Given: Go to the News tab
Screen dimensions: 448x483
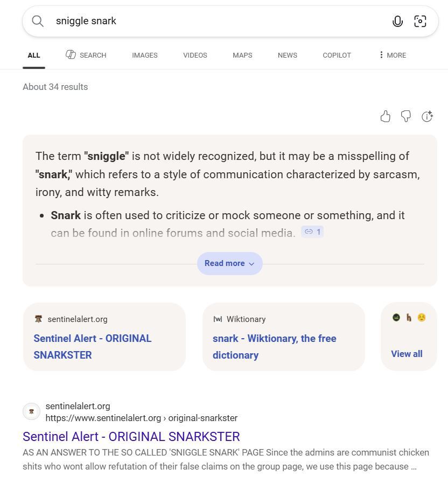Looking at the screenshot, I should (288, 55).
